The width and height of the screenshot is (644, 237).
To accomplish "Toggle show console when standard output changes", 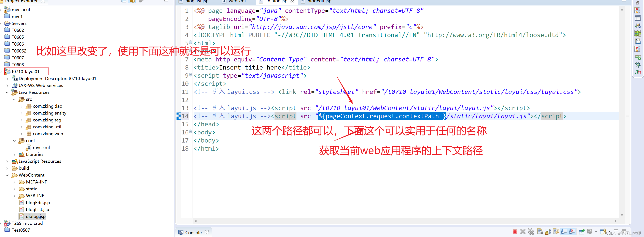I will click(564, 232).
